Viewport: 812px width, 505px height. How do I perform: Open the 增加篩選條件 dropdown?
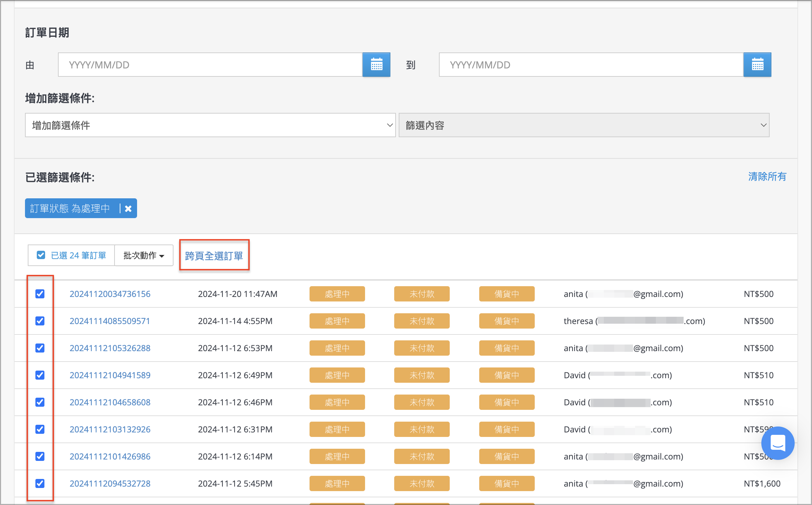point(210,125)
